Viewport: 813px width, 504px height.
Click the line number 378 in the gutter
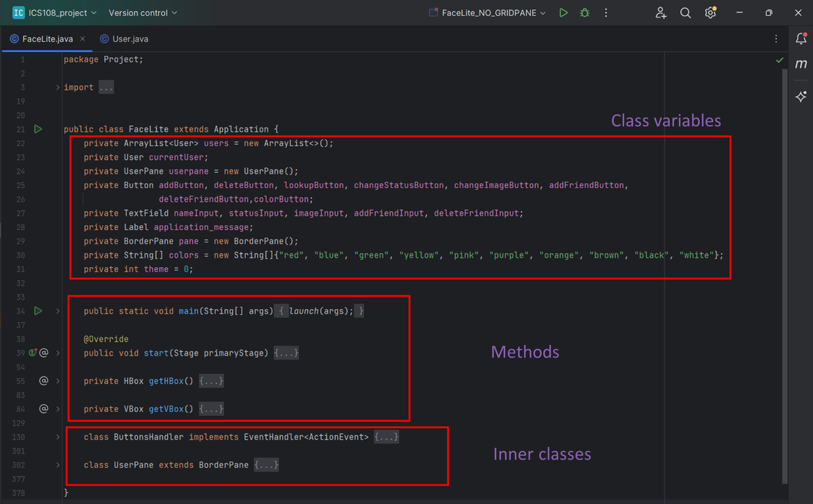click(18, 493)
